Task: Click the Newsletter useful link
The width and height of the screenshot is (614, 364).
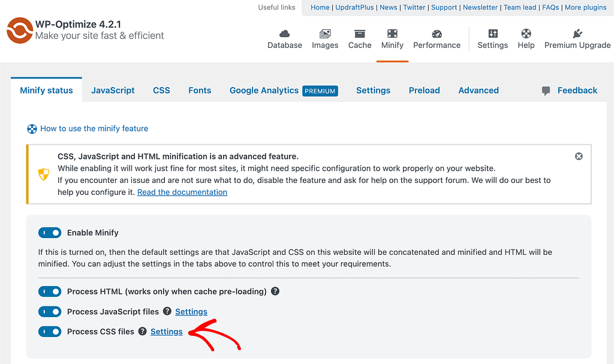Action: [x=480, y=7]
